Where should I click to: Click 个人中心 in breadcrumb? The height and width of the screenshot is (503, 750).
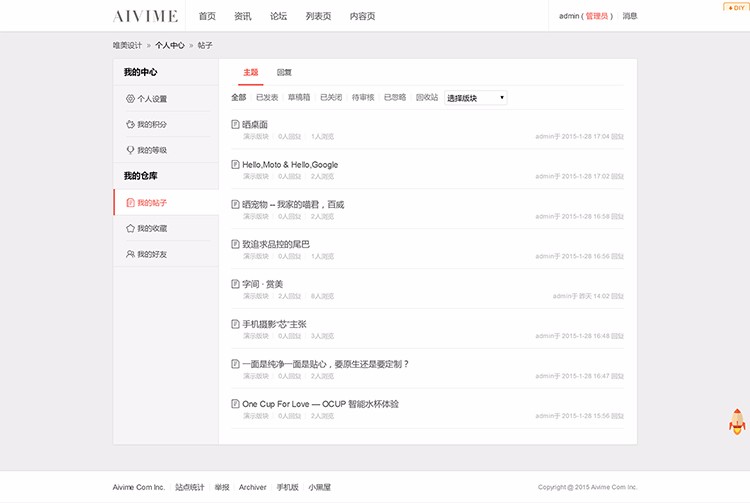tap(170, 45)
